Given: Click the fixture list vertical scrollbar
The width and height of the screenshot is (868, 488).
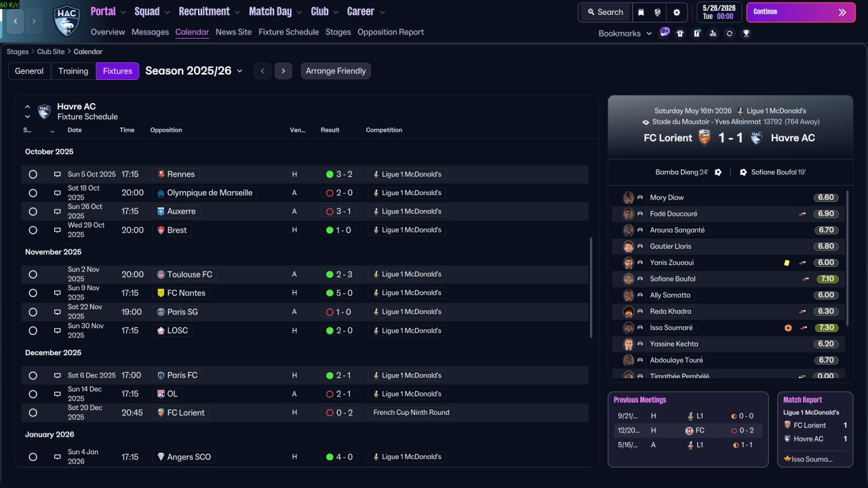Looking at the screenshot, I should click(592, 287).
